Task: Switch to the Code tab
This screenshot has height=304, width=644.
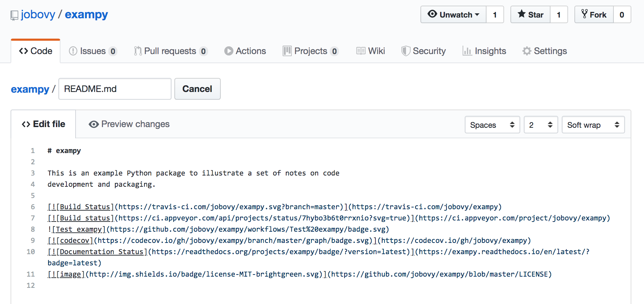Action: [36, 51]
